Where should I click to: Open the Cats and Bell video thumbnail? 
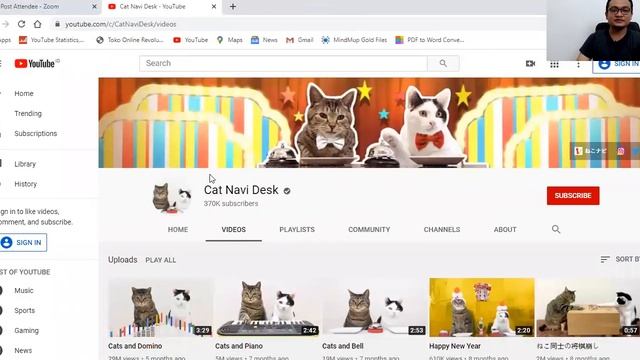374,307
